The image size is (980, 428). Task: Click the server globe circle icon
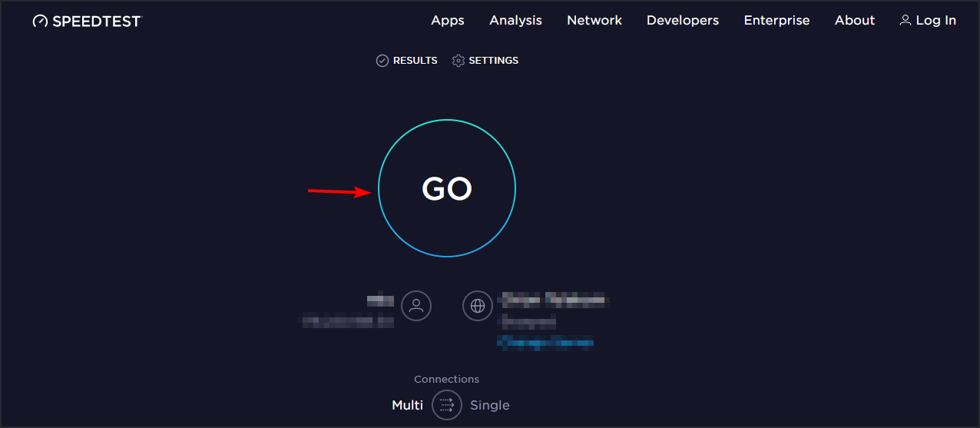(478, 306)
